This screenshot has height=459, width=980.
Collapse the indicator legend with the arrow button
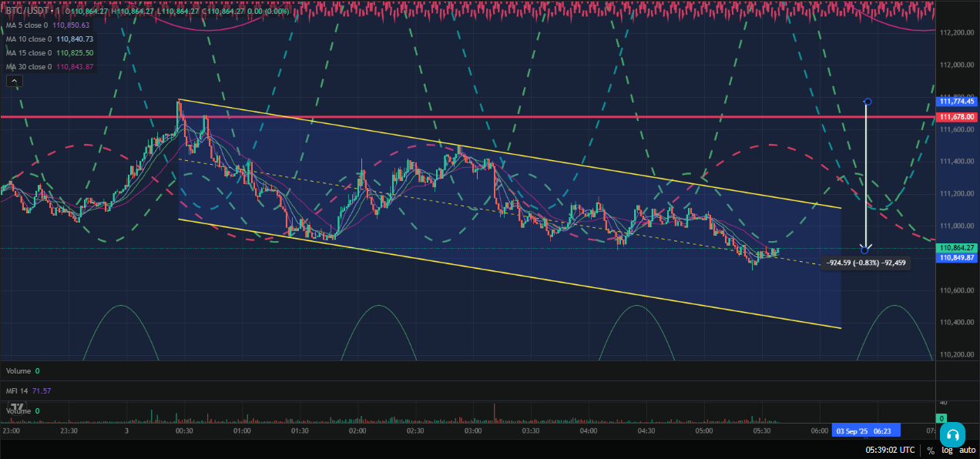(13, 80)
